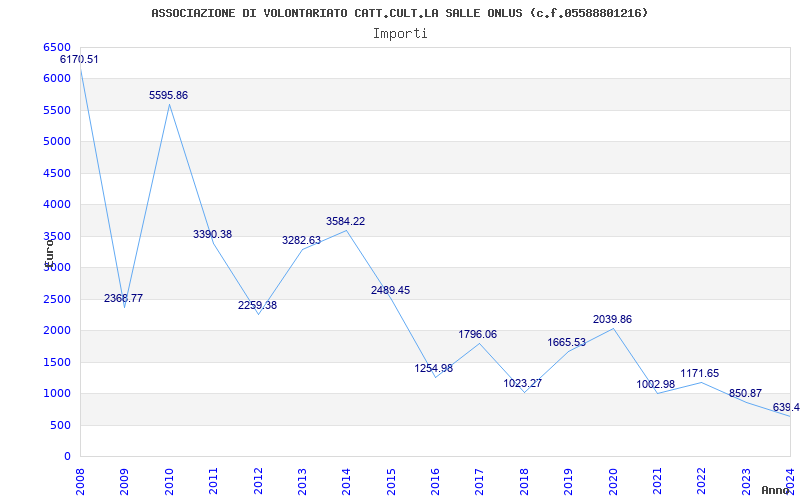The width and height of the screenshot is (800, 500).
Task: Click data label 2259.38
Action: click(257, 305)
